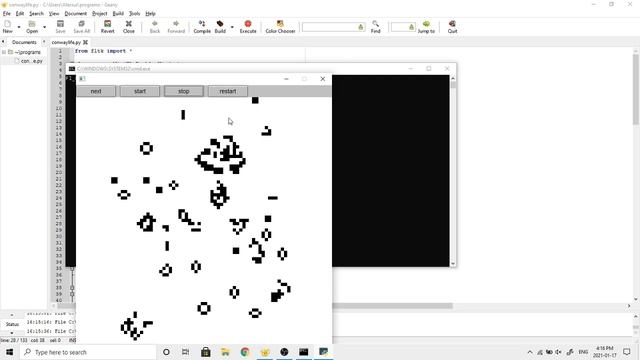This screenshot has width=640, height=360.
Task: Select the Documents sidebar tab
Action: (24, 42)
